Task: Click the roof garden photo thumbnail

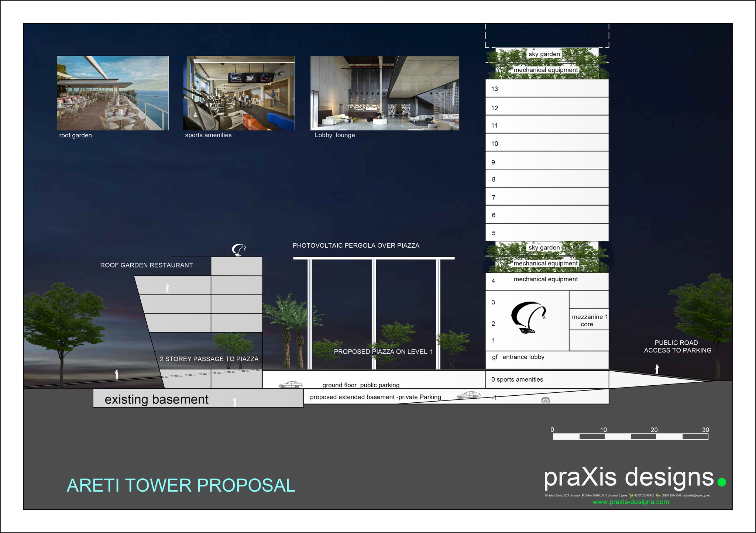Action: [113, 93]
